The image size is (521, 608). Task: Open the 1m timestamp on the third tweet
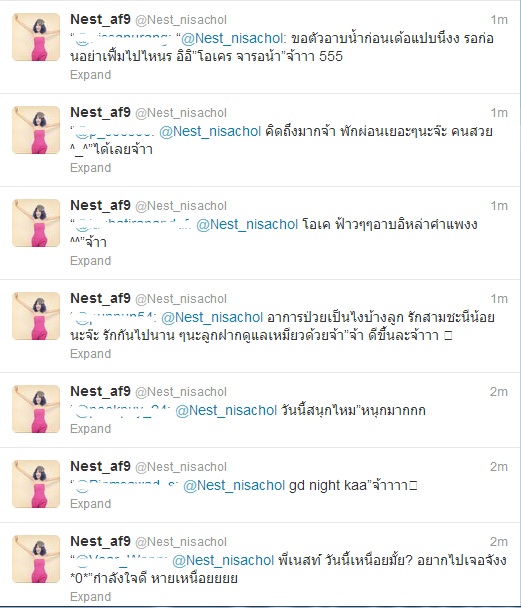tap(499, 206)
